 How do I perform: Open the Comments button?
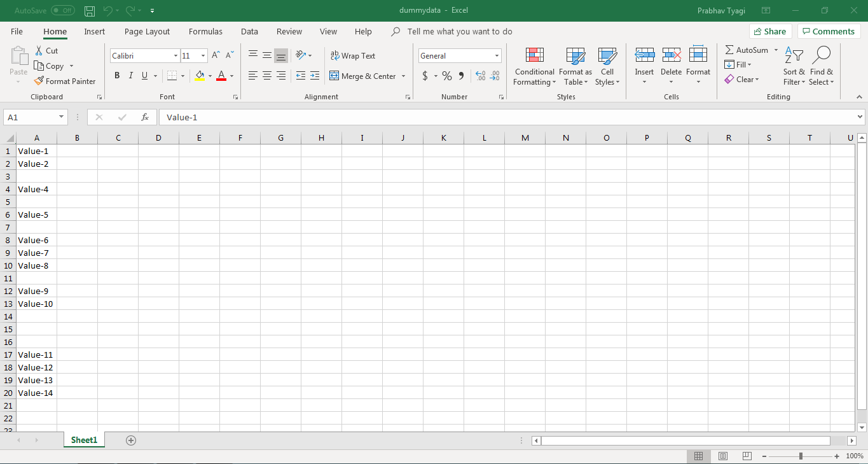[x=829, y=31]
